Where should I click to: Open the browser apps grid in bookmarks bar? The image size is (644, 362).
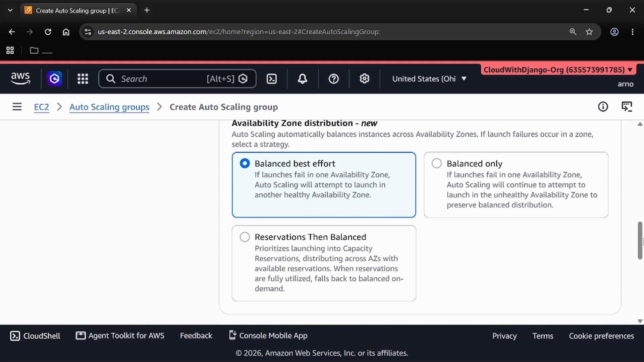[10, 50]
